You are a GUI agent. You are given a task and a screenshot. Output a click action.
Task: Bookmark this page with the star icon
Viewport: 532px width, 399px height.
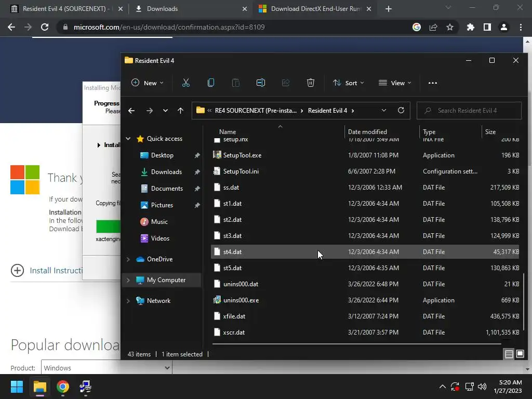(x=450, y=27)
